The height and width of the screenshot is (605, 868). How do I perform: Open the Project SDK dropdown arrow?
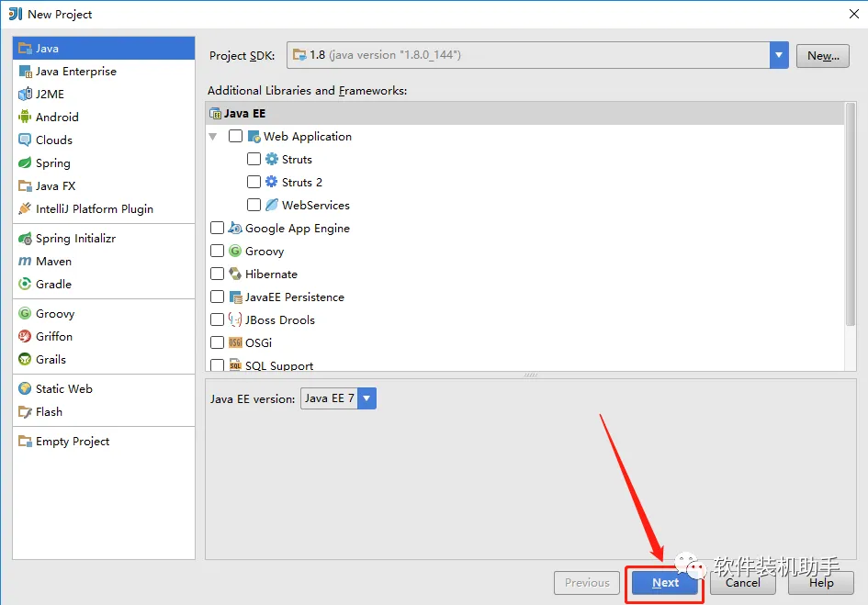click(x=779, y=55)
